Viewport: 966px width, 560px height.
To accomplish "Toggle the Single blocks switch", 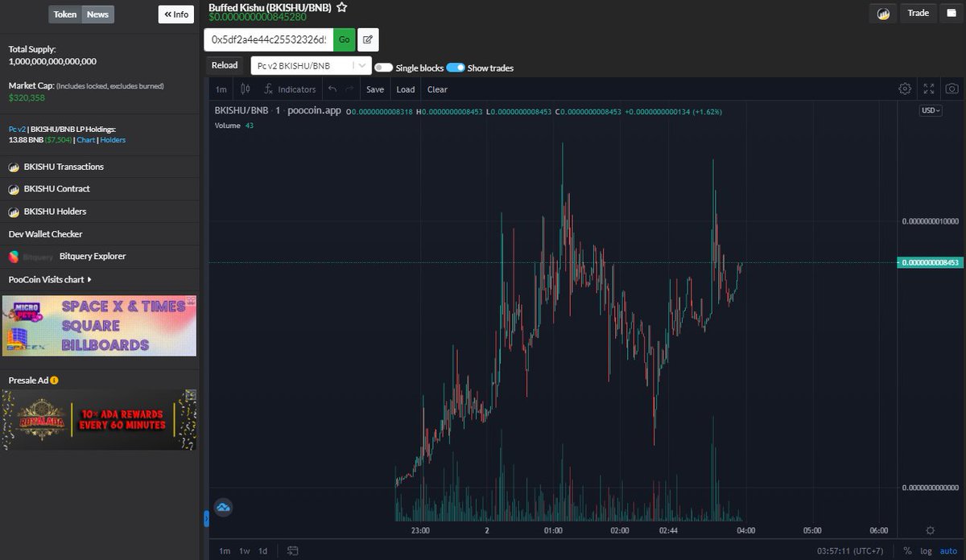I will [x=383, y=68].
